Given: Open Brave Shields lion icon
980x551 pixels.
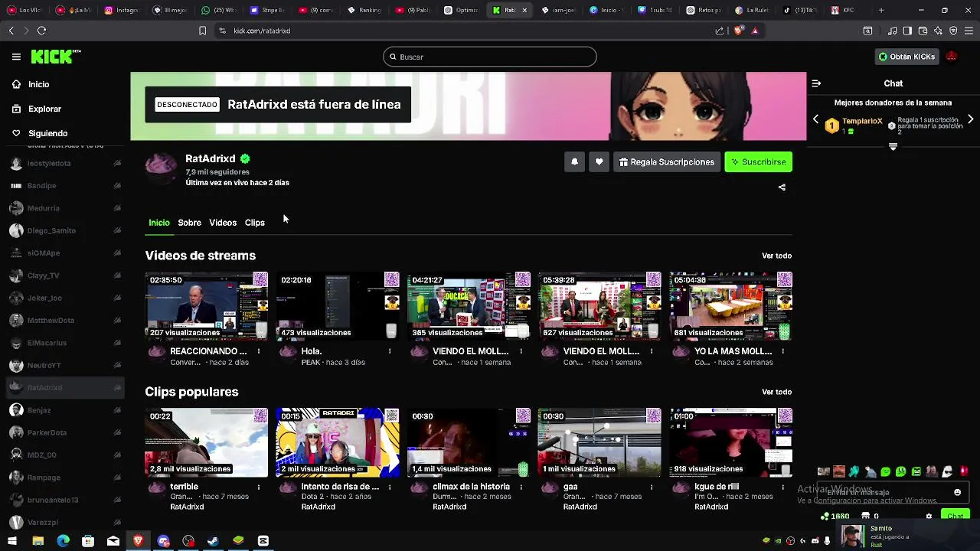Looking at the screenshot, I should (x=738, y=31).
